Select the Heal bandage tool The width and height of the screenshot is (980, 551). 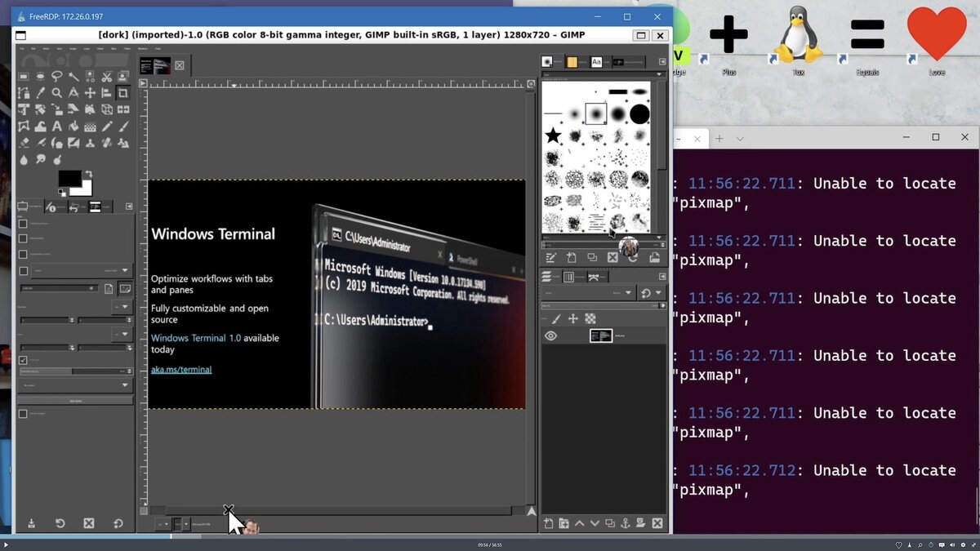107,143
